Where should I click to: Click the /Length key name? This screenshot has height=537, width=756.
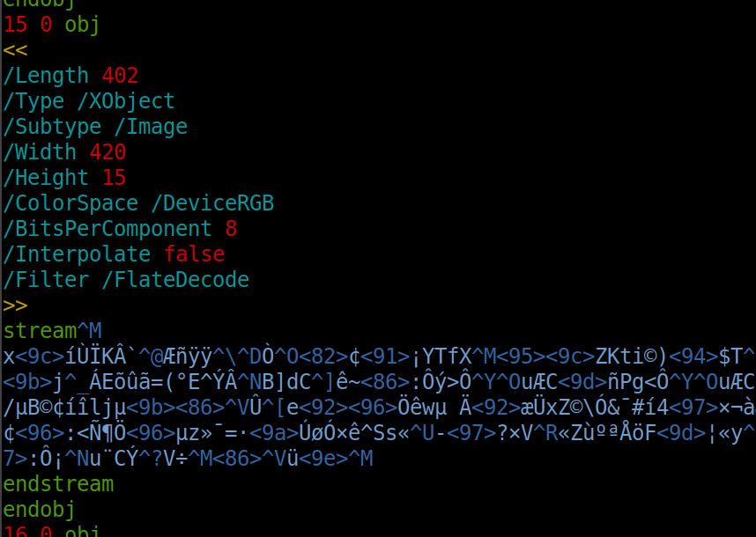(47, 76)
